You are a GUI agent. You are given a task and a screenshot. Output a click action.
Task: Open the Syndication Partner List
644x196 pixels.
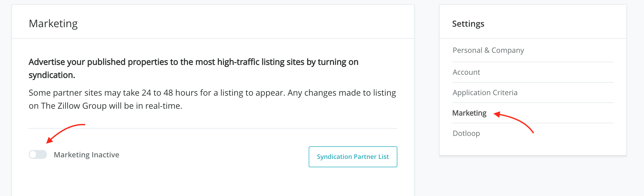tap(353, 157)
